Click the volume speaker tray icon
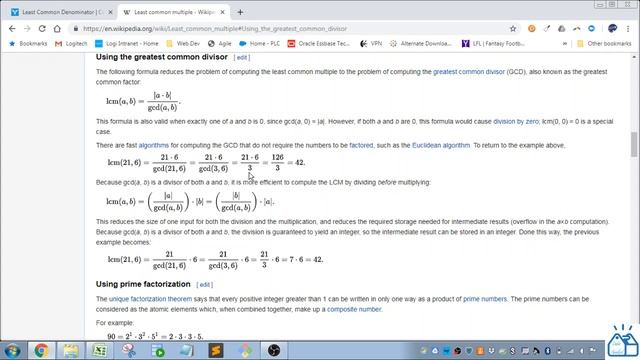 click(582, 351)
